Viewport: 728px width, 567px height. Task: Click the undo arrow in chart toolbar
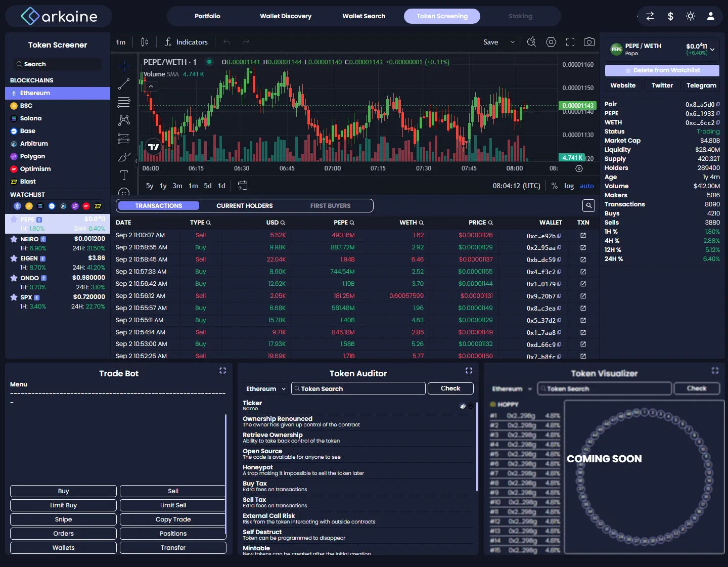click(x=227, y=42)
